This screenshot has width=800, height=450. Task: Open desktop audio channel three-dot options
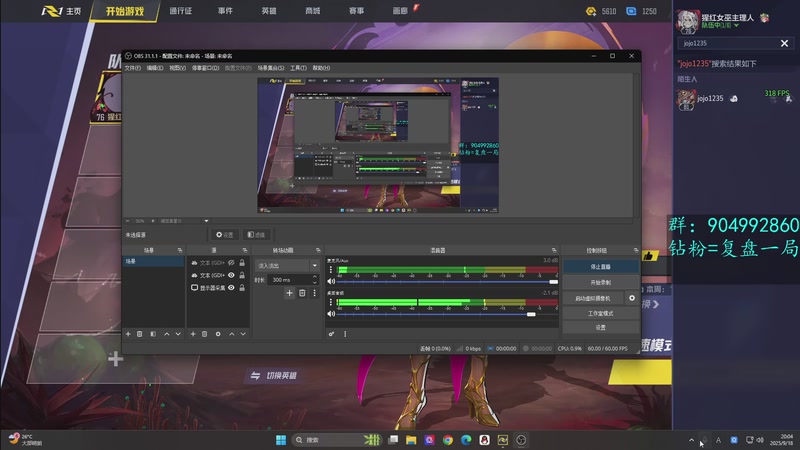coord(331,302)
